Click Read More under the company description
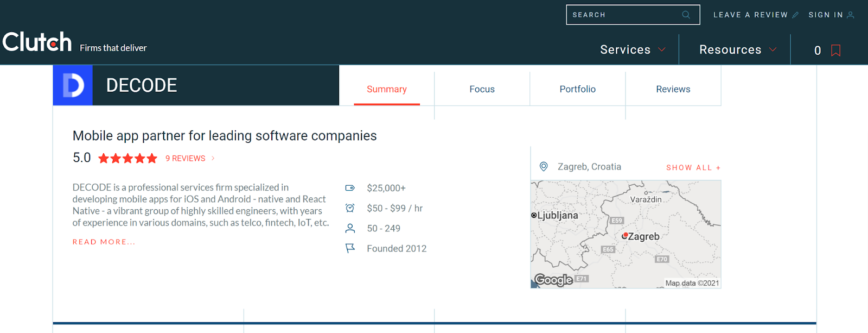The width and height of the screenshot is (868, 333). (104, 242)
